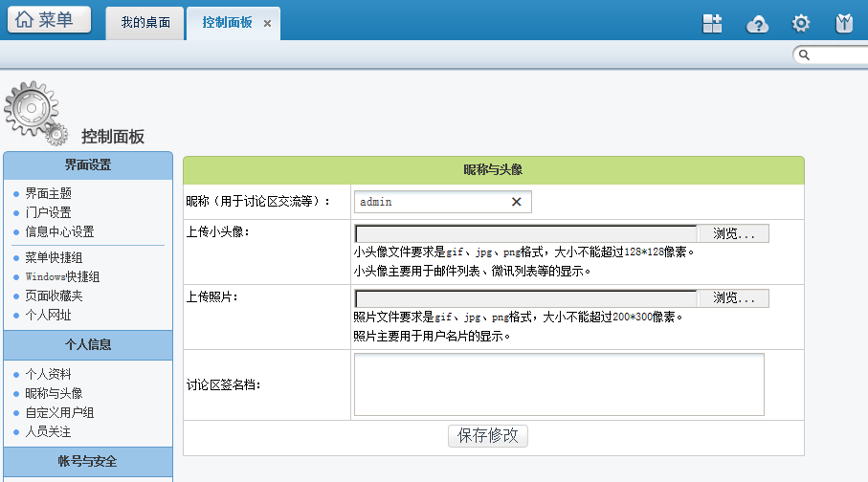The height and width of the screenshot is (482, 868).
Task: Click the shirt-and-tie user icon
Action: click(844, 24)
